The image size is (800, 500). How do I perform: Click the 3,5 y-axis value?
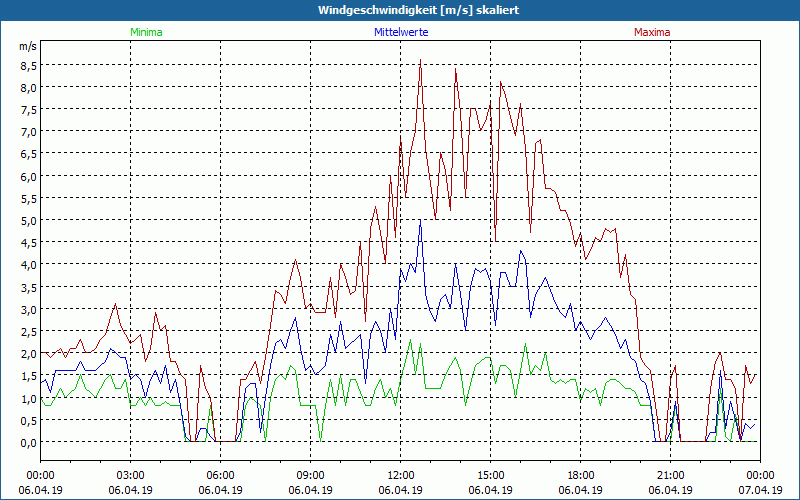click(28, 287)
